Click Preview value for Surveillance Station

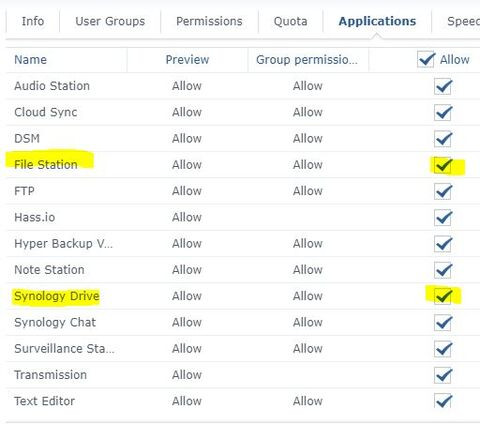(x=187, y=349)
